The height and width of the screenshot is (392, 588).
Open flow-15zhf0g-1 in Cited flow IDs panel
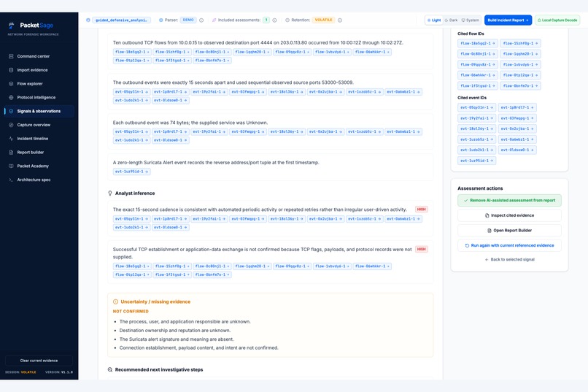pyautogui.click(x=520, y=44)
